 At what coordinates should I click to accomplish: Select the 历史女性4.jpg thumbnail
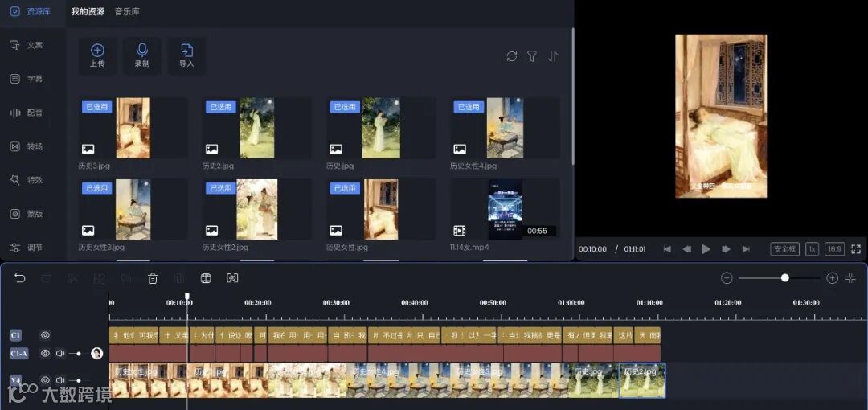[505, 128]
